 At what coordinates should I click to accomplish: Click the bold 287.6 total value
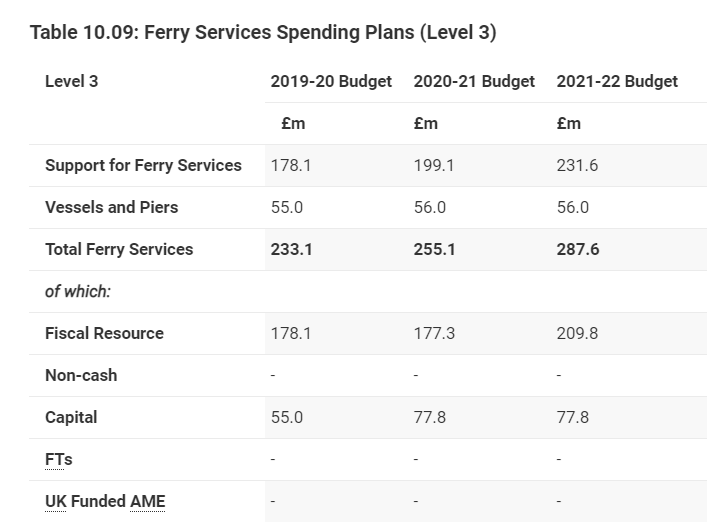click(x=578, y=249)
